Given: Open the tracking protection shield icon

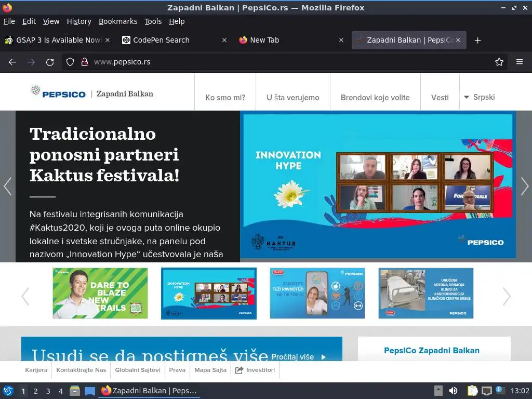Looking at the screenshot, I should click(70, 62).
